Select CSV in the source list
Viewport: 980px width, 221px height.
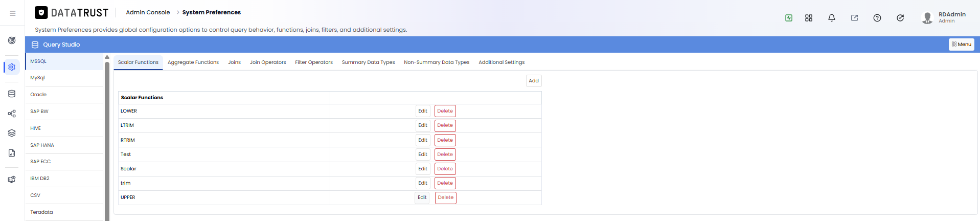pyautogui.click(x=64, y=195)
